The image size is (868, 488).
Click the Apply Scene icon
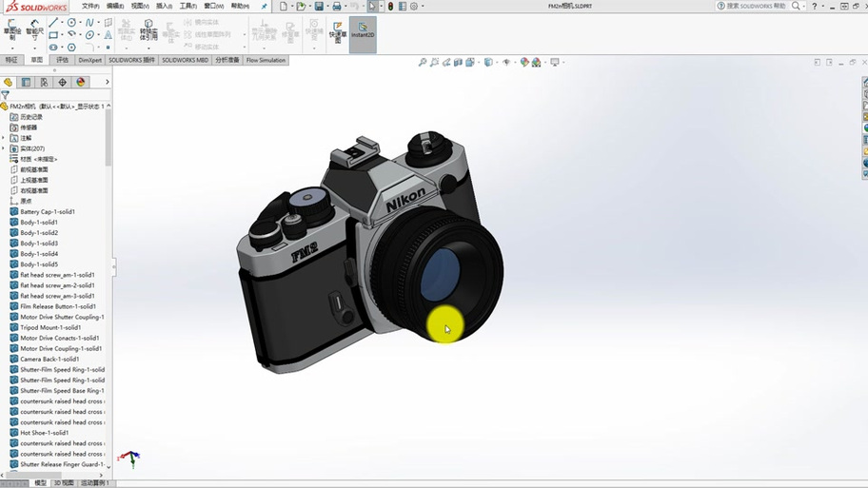tap(537, 63)
